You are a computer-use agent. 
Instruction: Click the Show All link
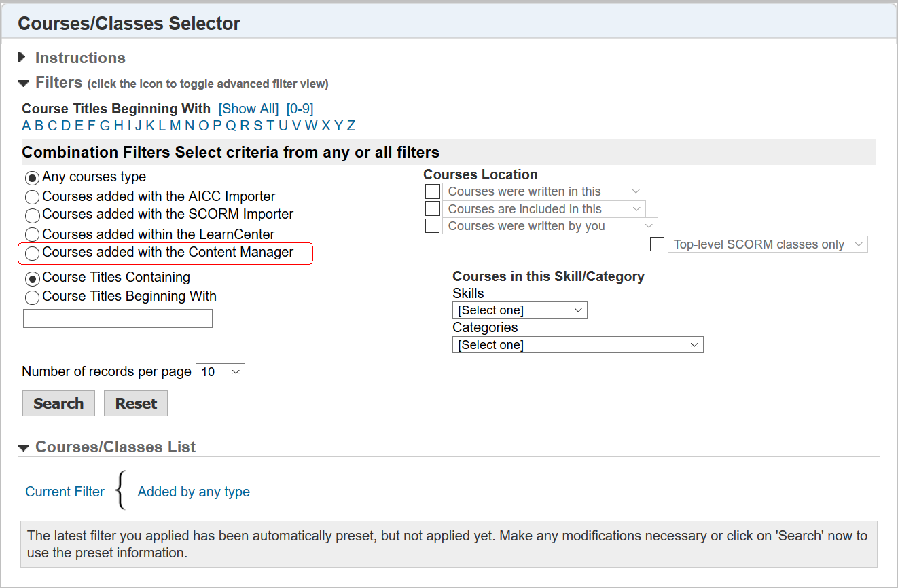point(249,109)
